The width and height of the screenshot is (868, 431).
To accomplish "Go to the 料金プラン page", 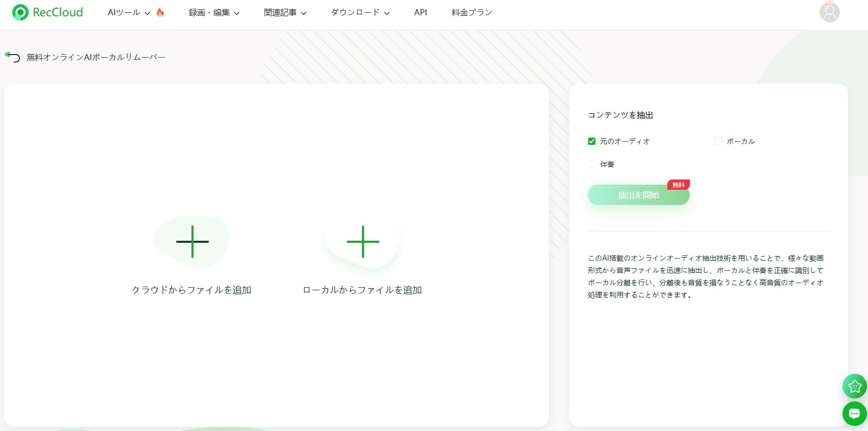I will tap(472, 12).
